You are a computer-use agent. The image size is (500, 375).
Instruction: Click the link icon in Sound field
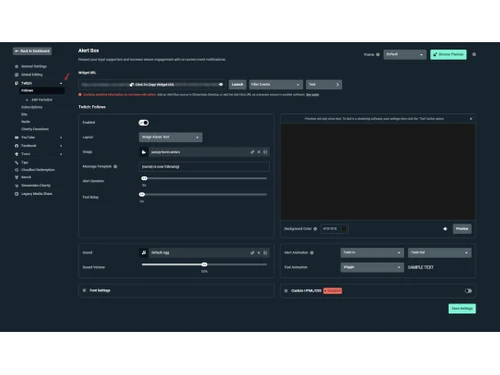pos(252,253)
